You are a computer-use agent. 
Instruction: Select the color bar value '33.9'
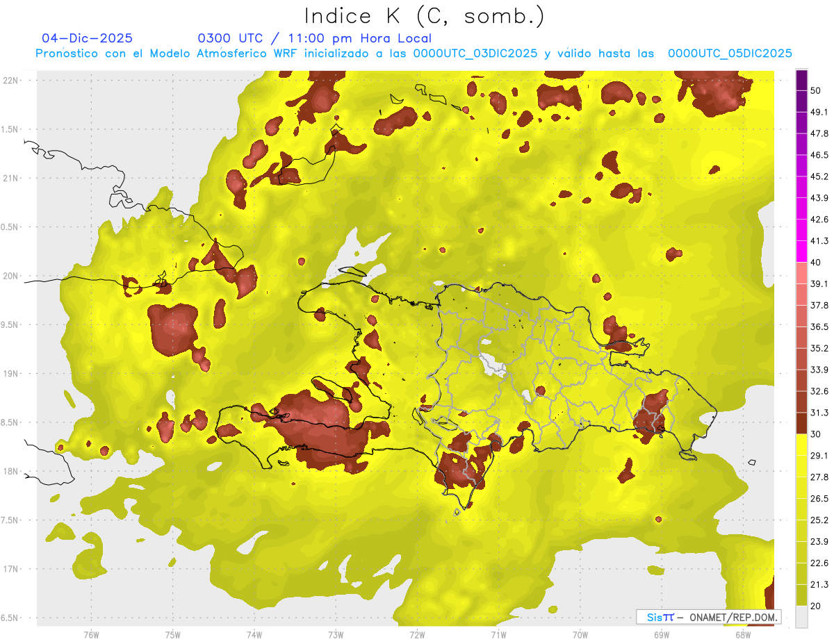tap(819, 370)
